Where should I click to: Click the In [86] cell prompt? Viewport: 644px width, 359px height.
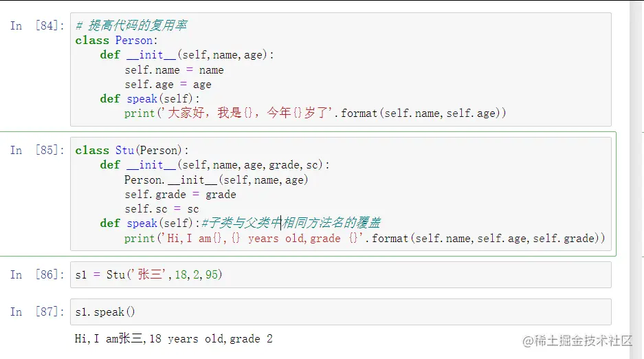[37, 274]
